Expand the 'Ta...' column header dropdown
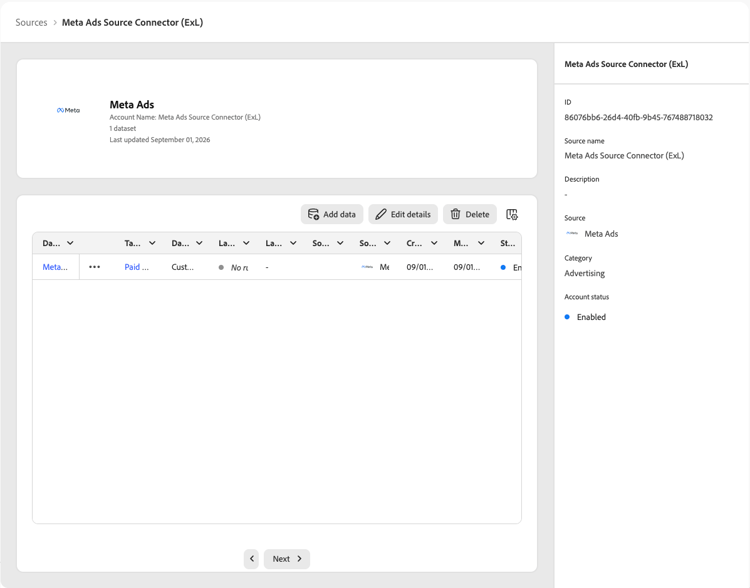 click(152, 243)
